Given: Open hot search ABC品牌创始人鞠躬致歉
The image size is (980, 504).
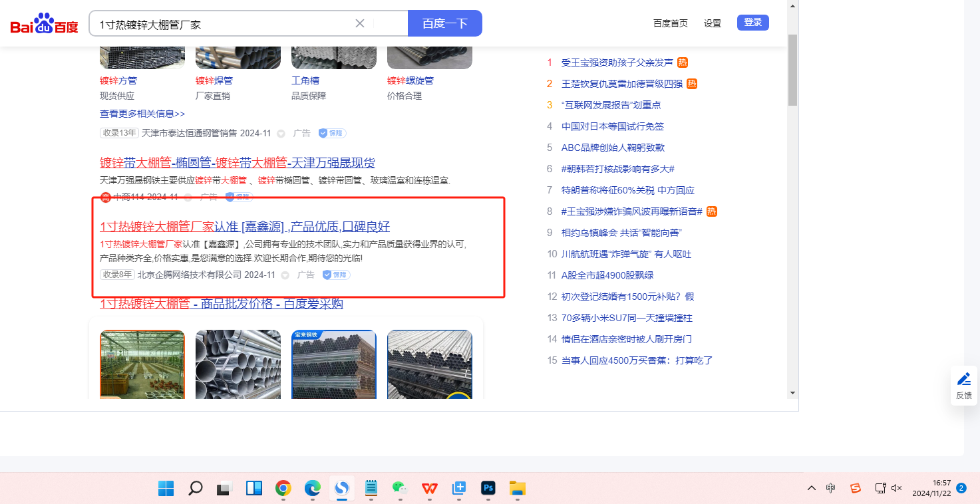Looking at the screenshot, I should pyautogui.click(x=613, y=148).
